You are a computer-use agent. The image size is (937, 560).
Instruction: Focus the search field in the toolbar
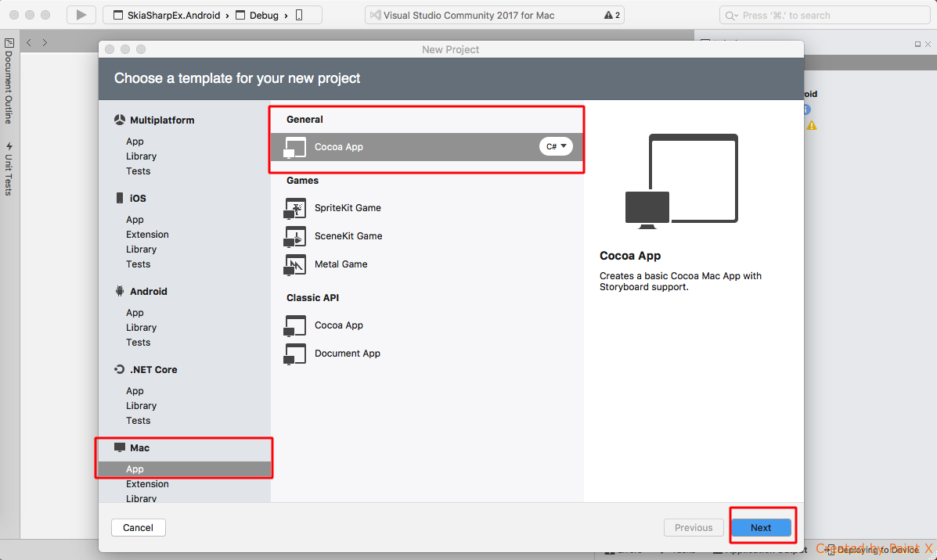pyautogui.click(x=824, y=16)
